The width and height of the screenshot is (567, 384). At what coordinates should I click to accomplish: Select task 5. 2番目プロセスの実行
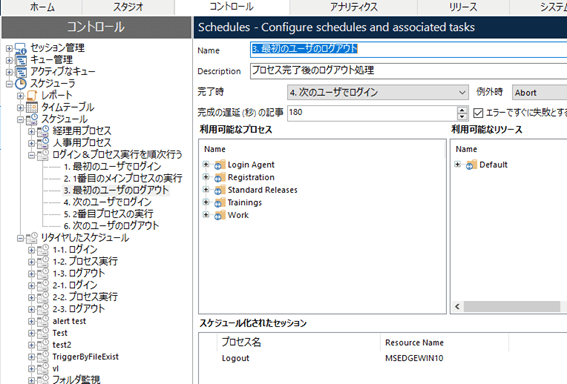click(x=108, y=214)
